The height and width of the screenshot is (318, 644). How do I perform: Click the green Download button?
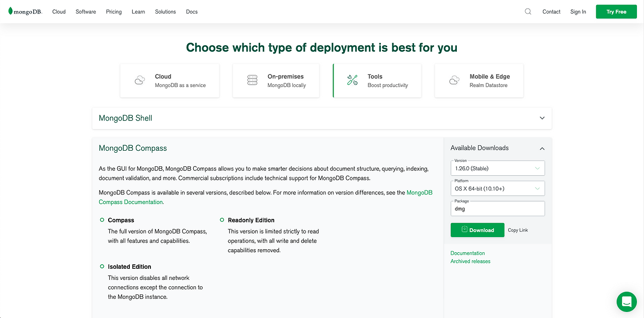(477, 230)
